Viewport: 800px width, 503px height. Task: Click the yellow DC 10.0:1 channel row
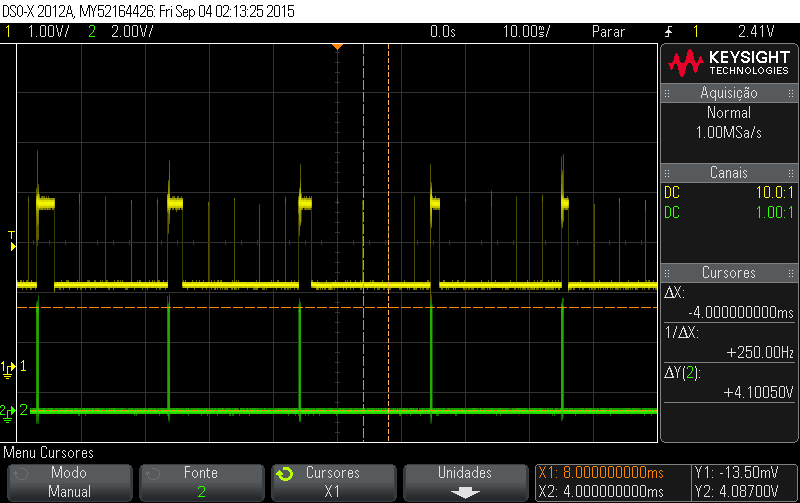pyautogui.click(x=729, y=193)
